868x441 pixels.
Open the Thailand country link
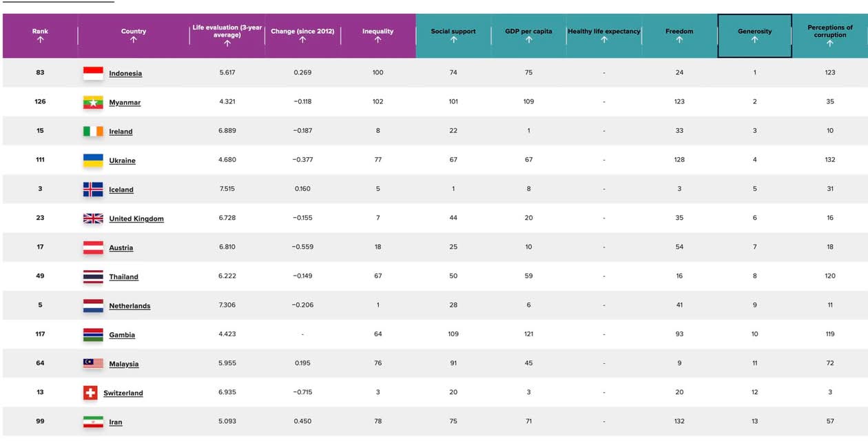click(x=123, y=277)
